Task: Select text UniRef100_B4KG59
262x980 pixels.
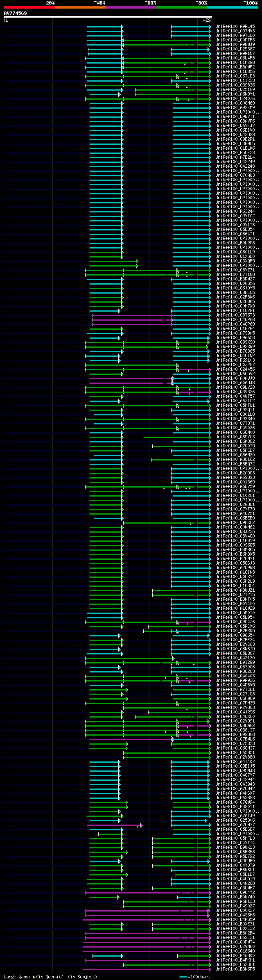Action: (x=235, y=920)
